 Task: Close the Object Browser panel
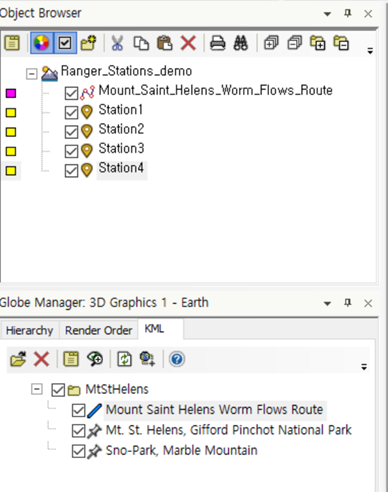pos(368,14)
